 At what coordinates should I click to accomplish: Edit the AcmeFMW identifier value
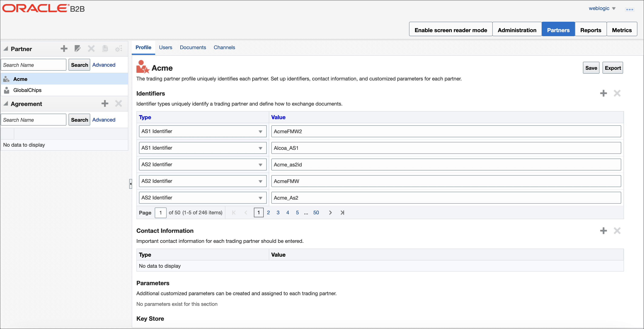click(x=446, y=181)
